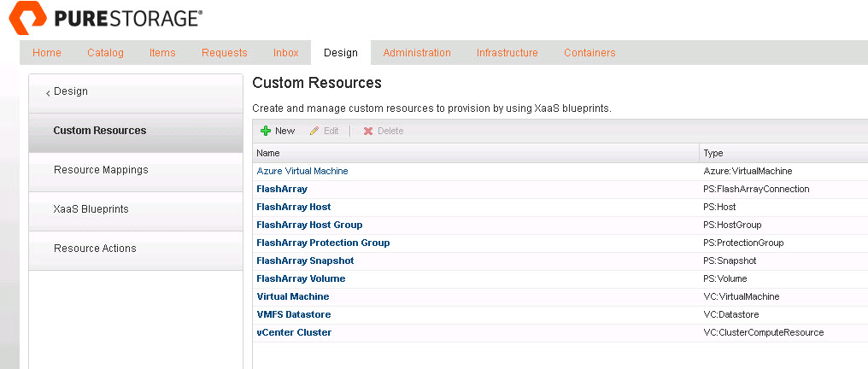Viewport: 868px width, 369px height.
Task: Open the Inbox tab
Action: tap(285, 53)
